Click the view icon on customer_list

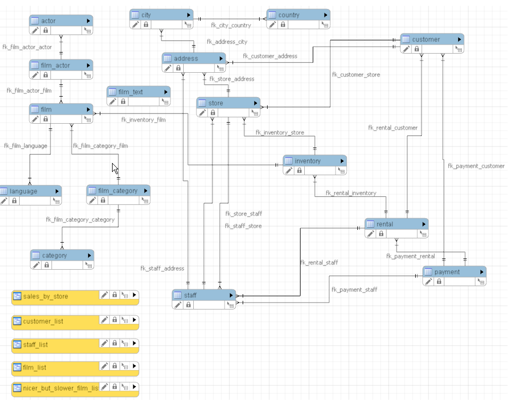pos(18,321)
